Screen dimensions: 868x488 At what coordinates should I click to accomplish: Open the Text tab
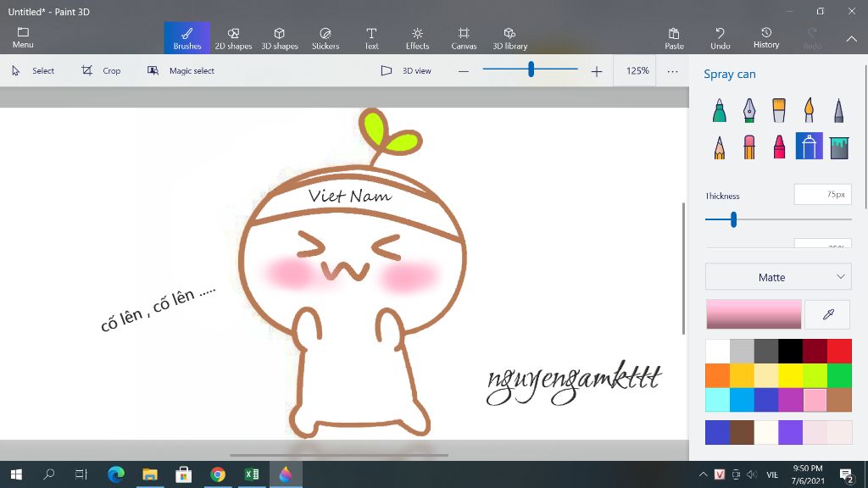click(371, 38)
